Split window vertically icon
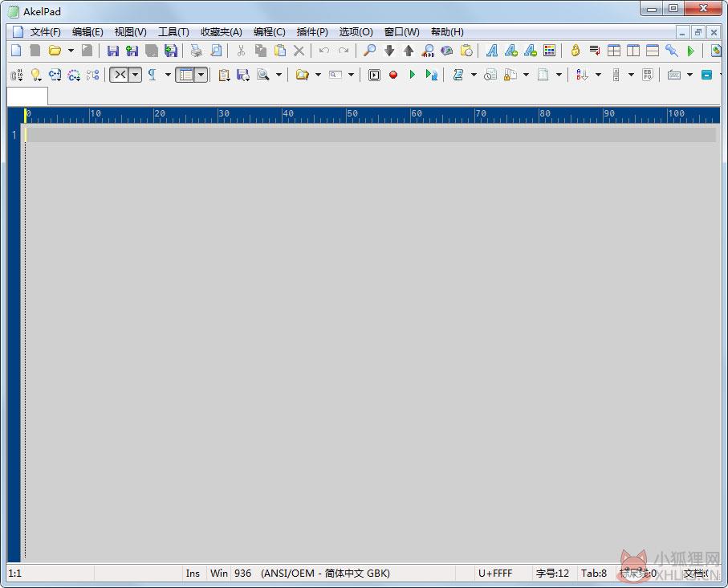Image resolution: width=728 pixels, height=588 pixels. (x=633, y=50)
